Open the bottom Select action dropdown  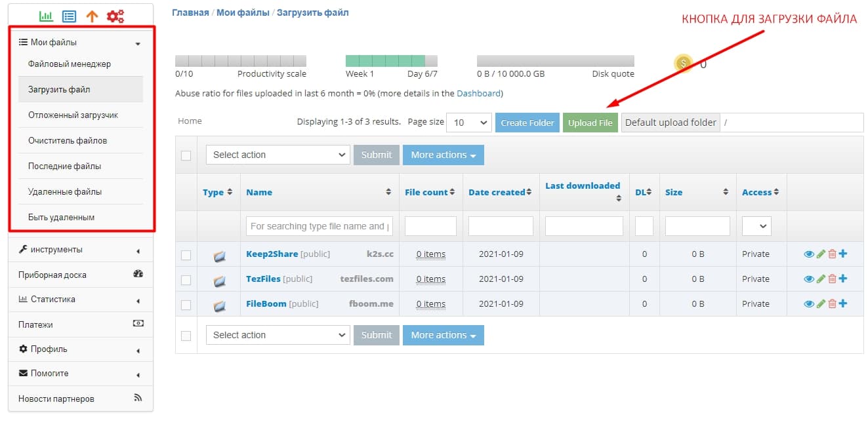278,335
